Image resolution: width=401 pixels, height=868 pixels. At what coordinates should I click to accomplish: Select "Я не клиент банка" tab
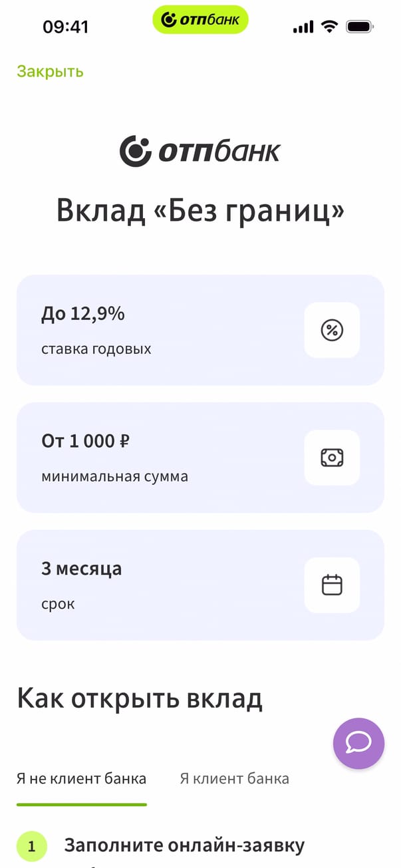(81, 778)
